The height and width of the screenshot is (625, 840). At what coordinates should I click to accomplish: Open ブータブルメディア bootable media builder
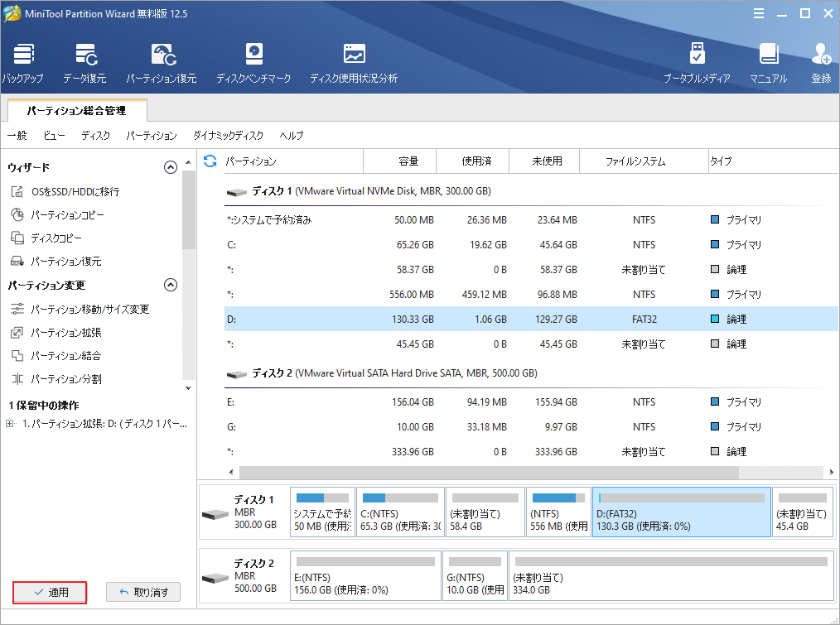coord(697,63)
